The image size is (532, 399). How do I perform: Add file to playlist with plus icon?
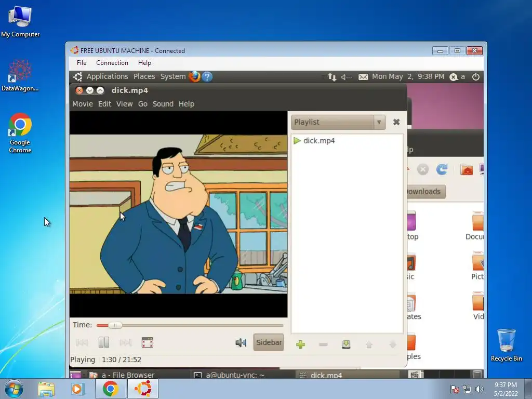click(x=300, y=345)
